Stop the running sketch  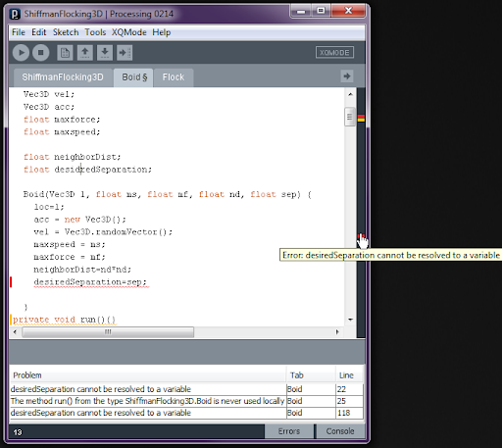(41, 53)
